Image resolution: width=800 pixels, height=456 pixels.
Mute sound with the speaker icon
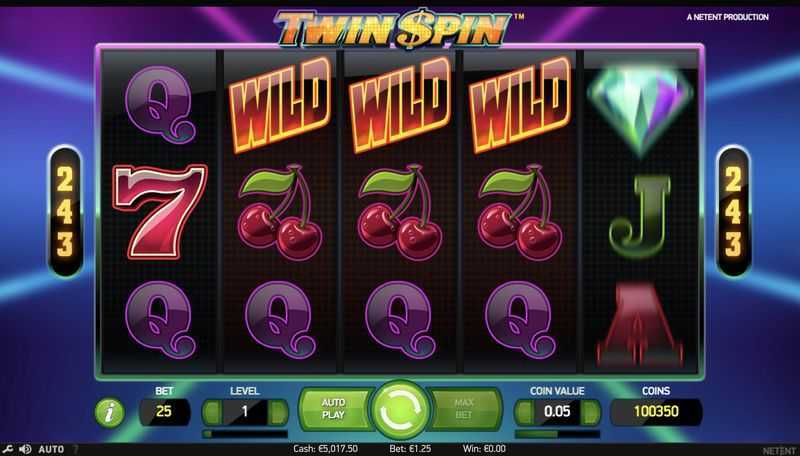pyautogui.click(x=24, y=449)
